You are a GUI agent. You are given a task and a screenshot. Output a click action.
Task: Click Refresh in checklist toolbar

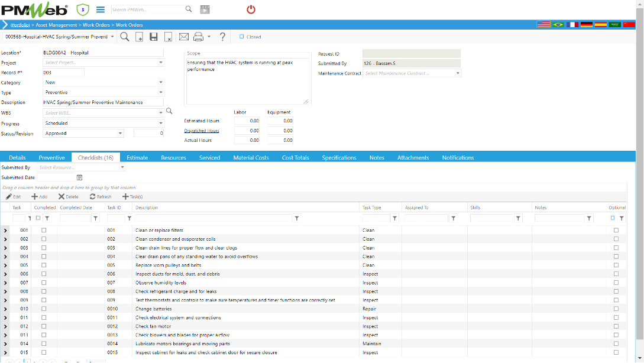point(101,197)
